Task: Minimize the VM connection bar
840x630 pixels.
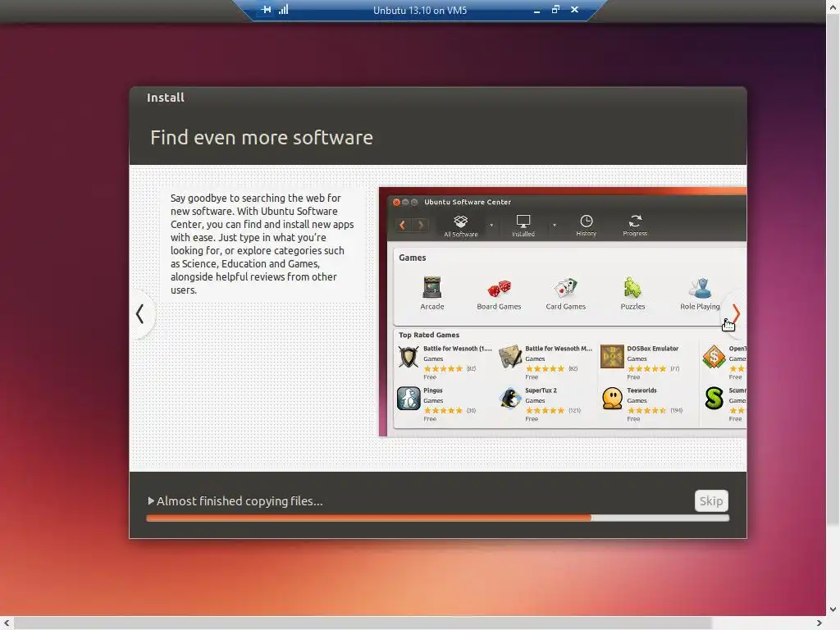Action: tap(536, 10)
